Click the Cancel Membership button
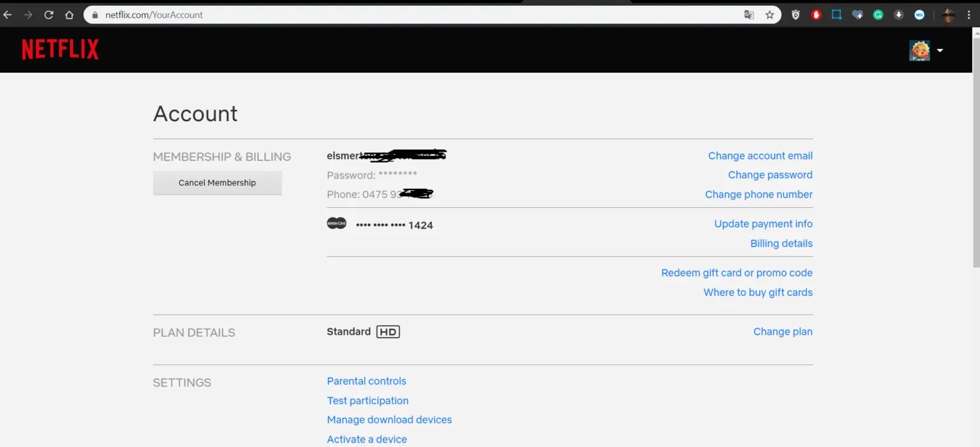Image resolution: width=980 pixels, height=447 pixels. (217, 182)
